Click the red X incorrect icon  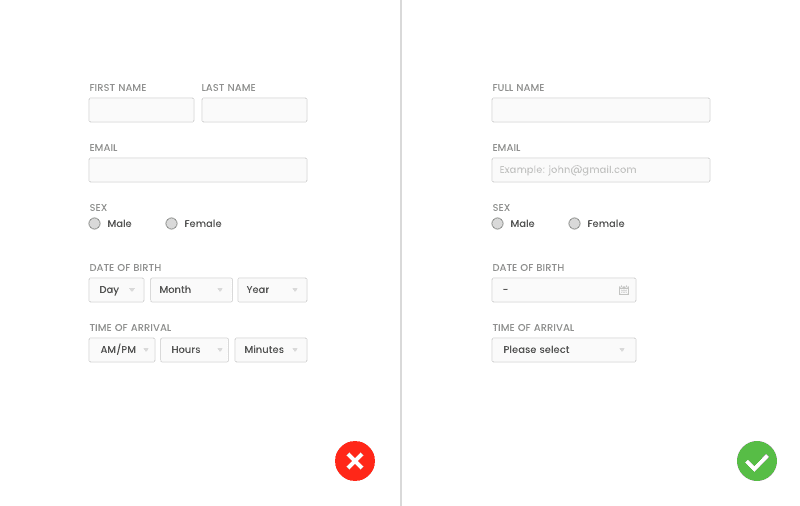click(x=354, y=461)
